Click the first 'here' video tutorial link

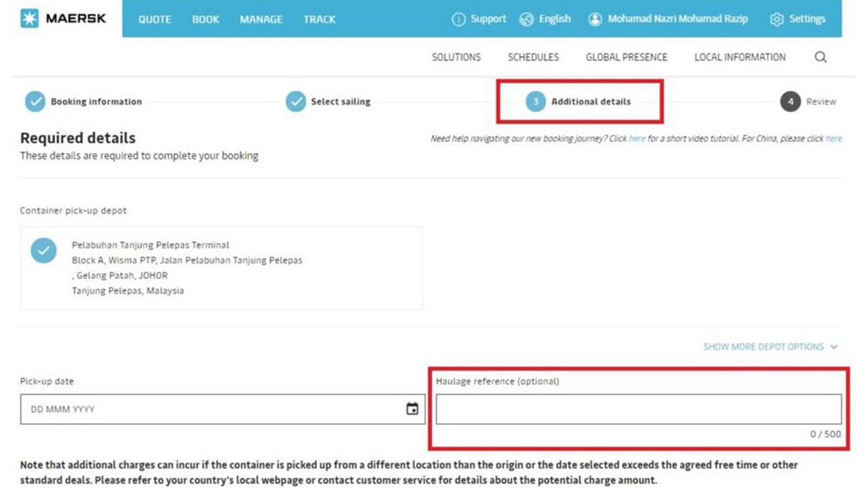[x=637, y=138]
